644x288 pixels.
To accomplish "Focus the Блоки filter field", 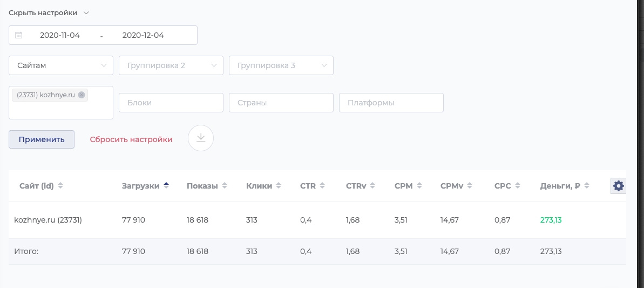I will (171, 103).
